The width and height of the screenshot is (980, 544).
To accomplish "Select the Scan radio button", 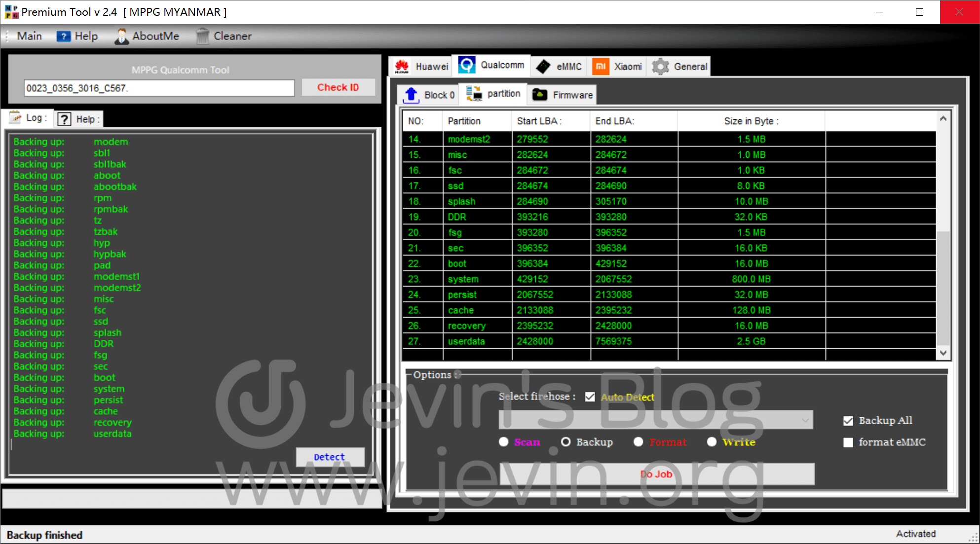I will 503,442.
